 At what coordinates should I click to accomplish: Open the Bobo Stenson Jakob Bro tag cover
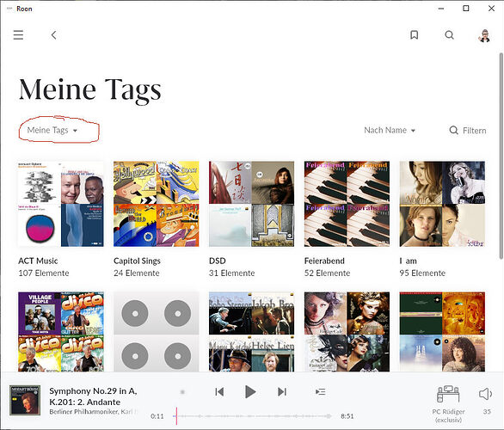(251, 332)
